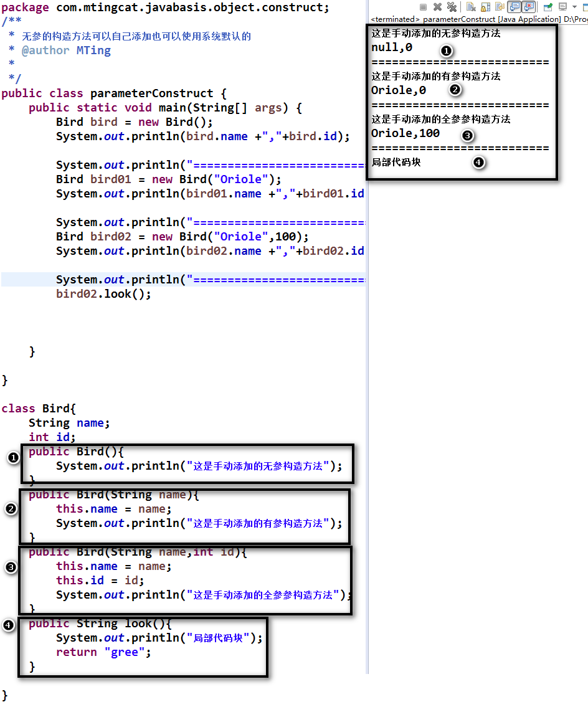Click Remove All Terminated Launches double-X icon
The width and height of the screenshot is (588, 712).
click(452, 7)
